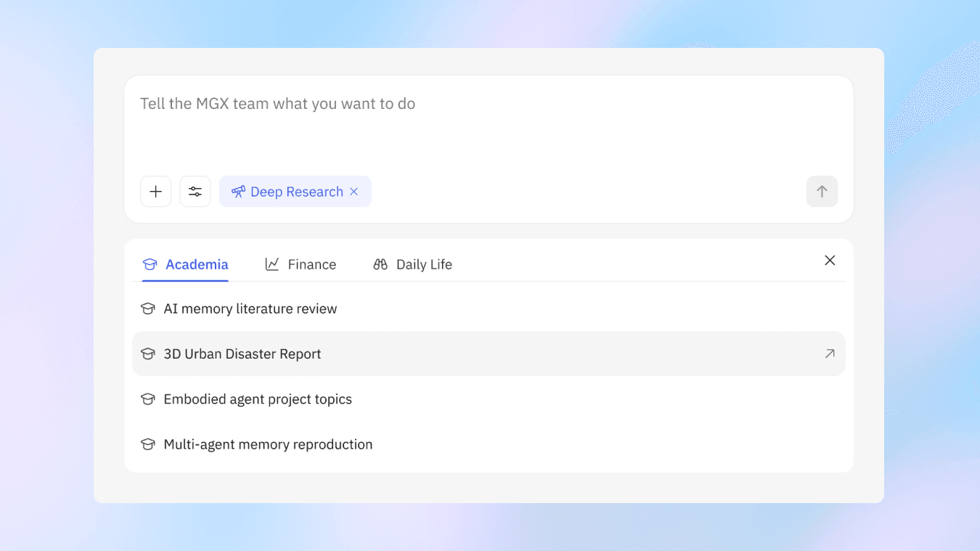Select 'Embodied agent project topics' suggestion

coord(489,399)
